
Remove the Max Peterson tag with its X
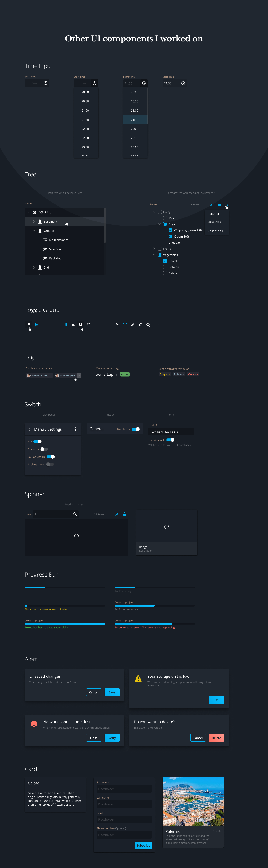[x=79, y=375]
